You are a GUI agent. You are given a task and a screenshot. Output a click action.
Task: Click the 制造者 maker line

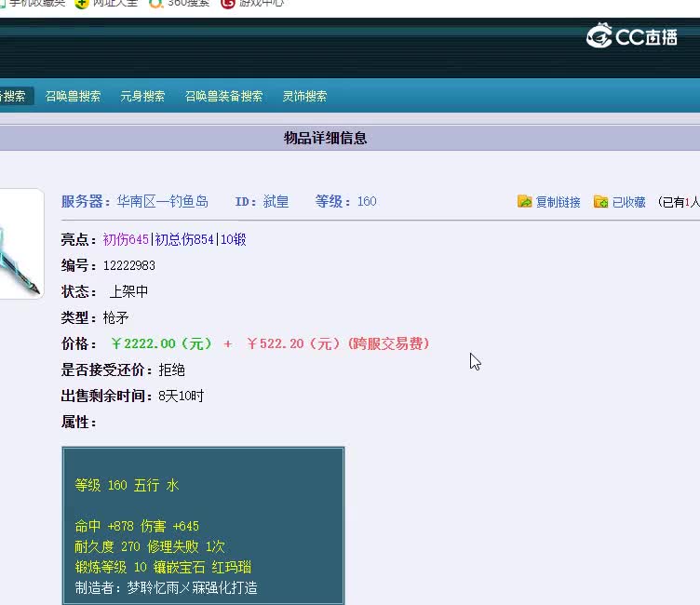point(166,587)
